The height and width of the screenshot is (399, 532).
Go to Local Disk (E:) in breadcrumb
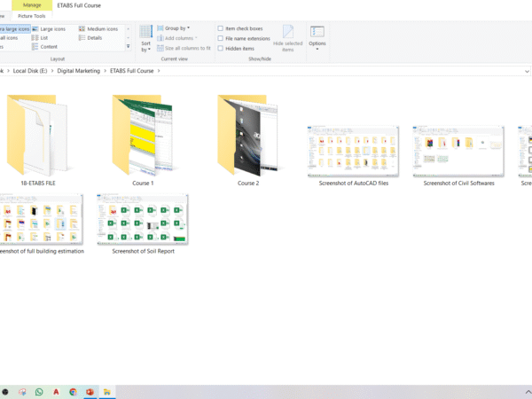tap(30, 71)
